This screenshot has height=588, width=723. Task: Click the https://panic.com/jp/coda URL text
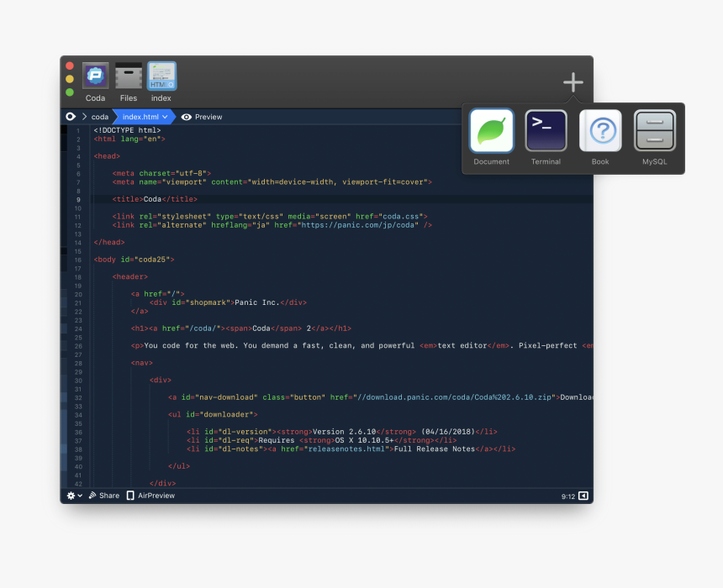point(360,225)
